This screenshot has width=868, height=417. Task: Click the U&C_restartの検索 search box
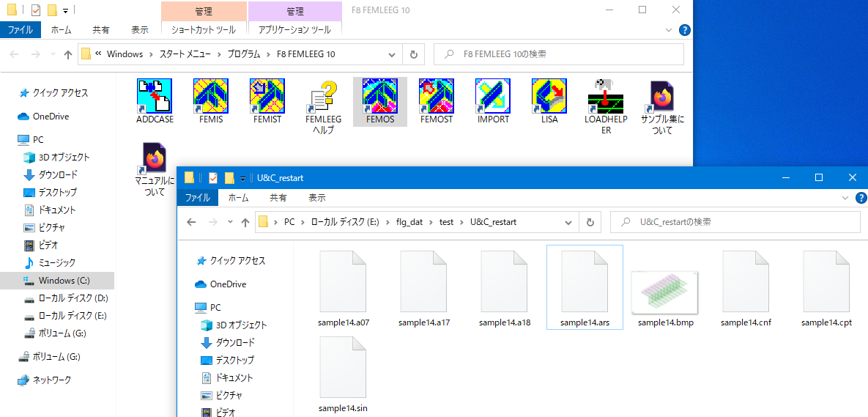point(735,222)
